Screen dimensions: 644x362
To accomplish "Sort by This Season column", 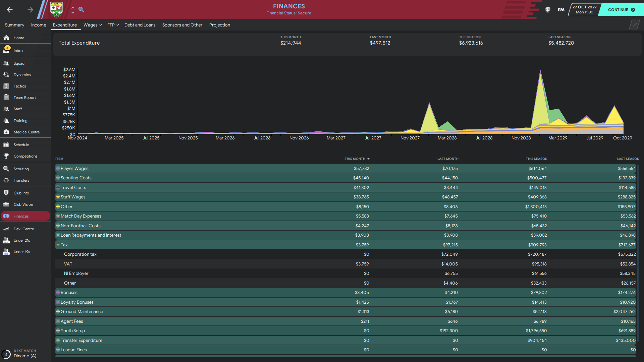I will [536, 159].
